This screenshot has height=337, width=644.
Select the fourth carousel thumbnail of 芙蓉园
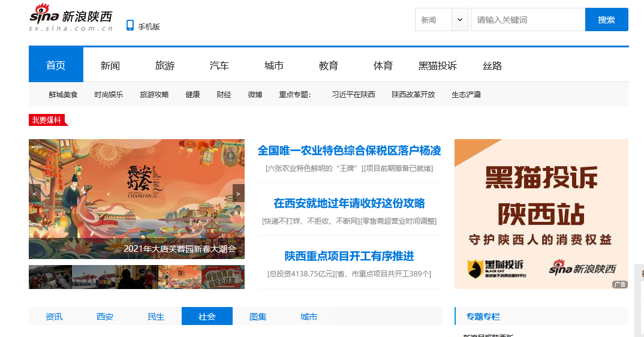click(x=180, y=277)
